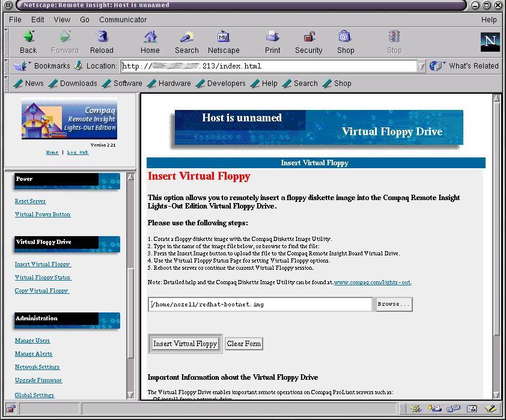Viewport: 506px width, 420px height.
Task: Open Security information via padlock icon
Action: coord(308,41)
